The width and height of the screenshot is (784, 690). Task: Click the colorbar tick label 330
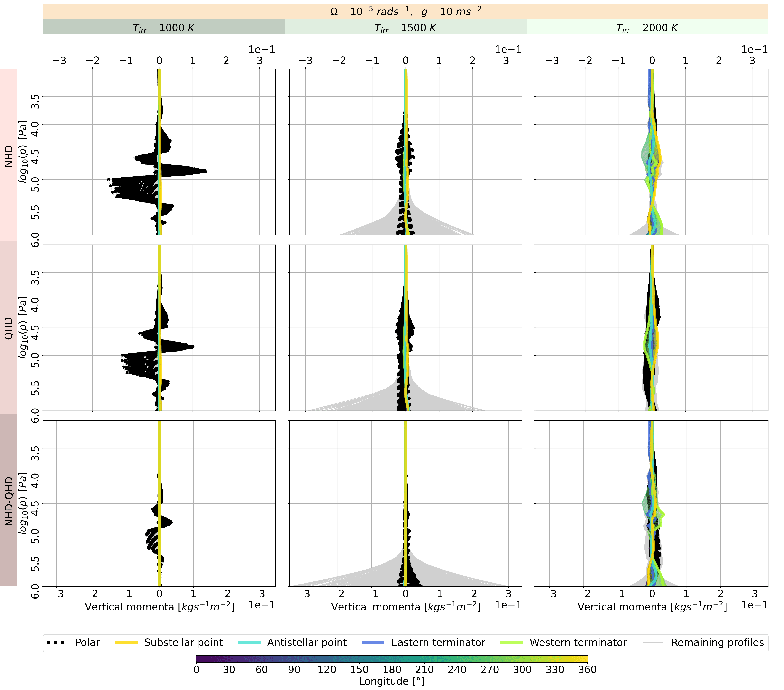555,670
